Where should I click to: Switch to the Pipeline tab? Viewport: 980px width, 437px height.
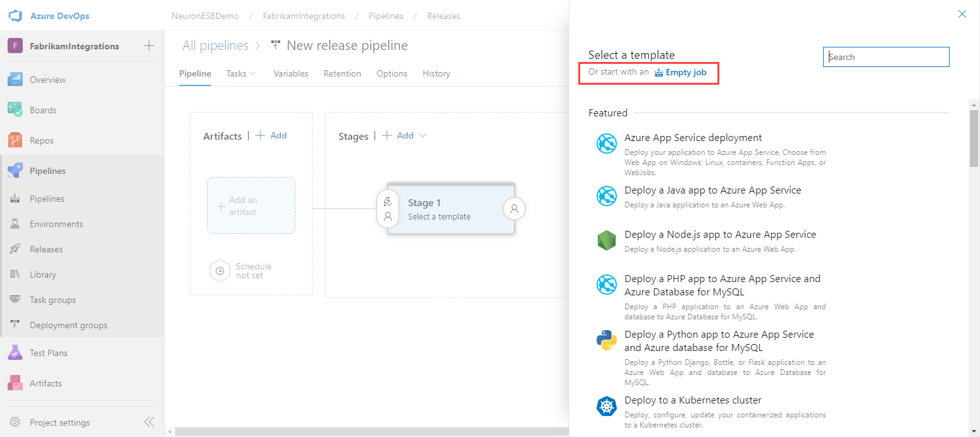pyautogui.click(x=195, y=73)
